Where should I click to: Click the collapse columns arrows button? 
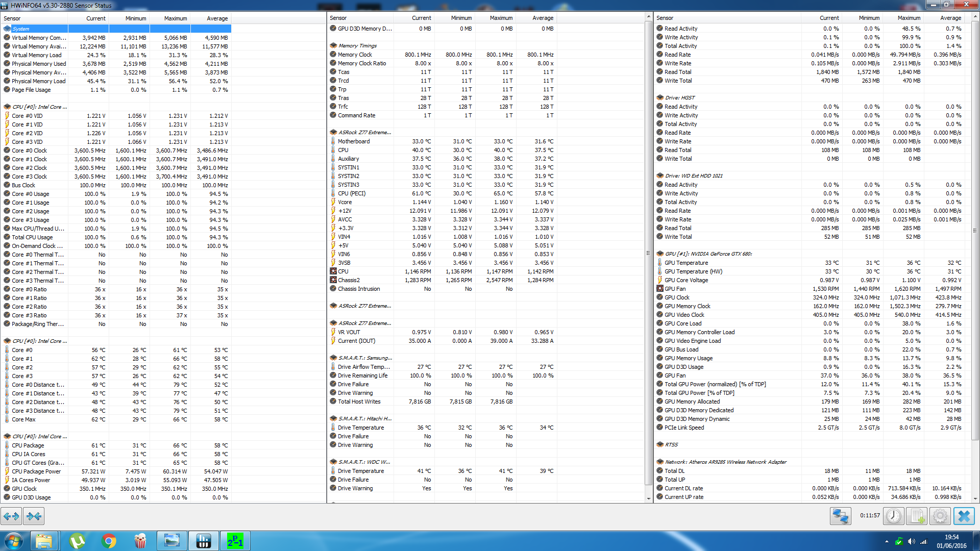coord(34,516)
